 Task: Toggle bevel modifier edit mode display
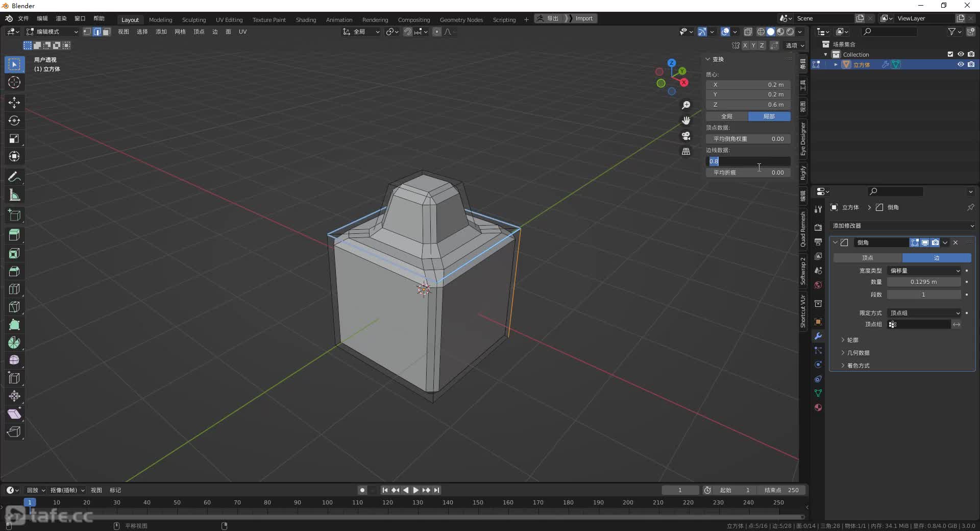pos(915,243)
